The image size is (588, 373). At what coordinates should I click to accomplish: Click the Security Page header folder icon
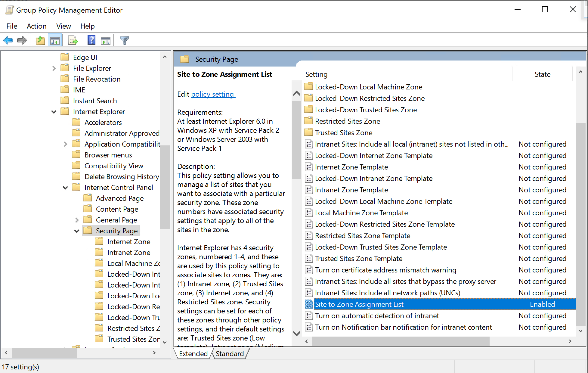point(184,59)
